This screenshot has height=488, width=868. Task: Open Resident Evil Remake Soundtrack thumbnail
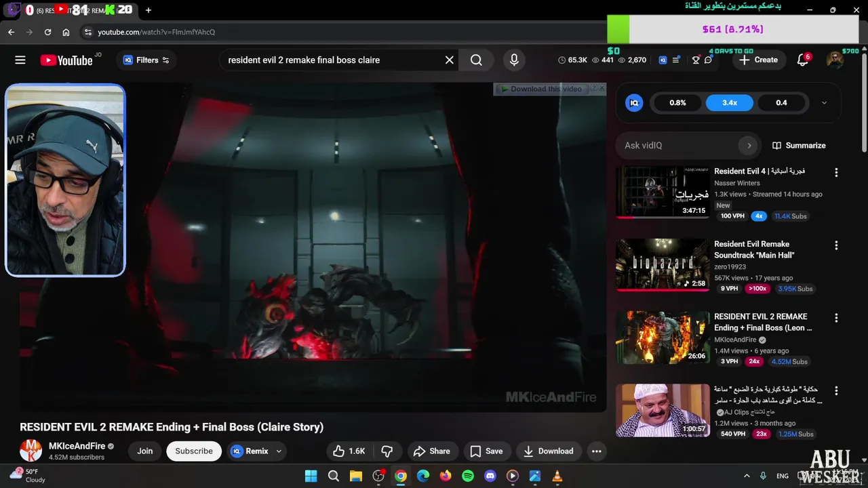pos(663,265)
